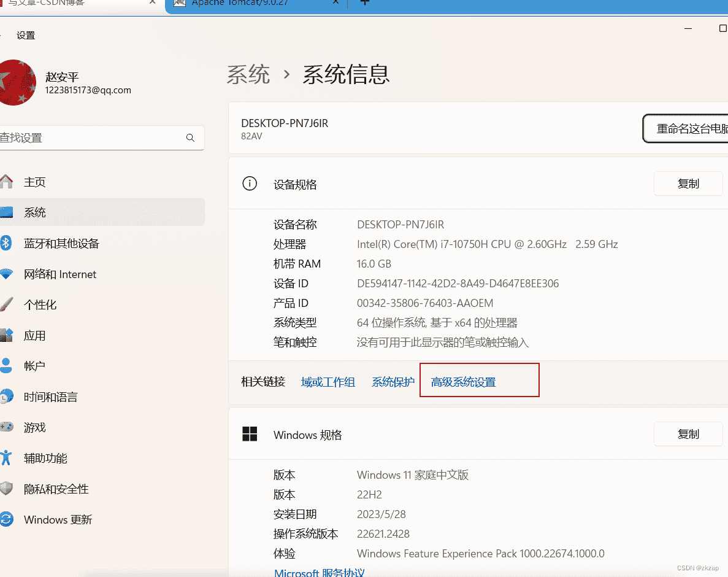Click 系统保护 link
Image resolution: width=728 pixels, height=577 pixels.
coord(393,382)
